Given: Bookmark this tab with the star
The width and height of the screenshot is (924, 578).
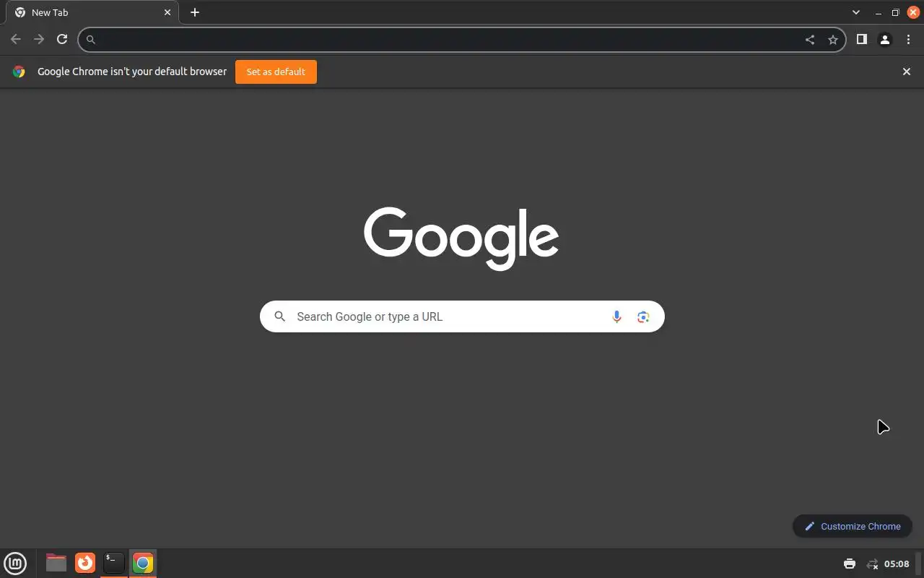Looking at the screenshot, I should [x=833, y=40].
